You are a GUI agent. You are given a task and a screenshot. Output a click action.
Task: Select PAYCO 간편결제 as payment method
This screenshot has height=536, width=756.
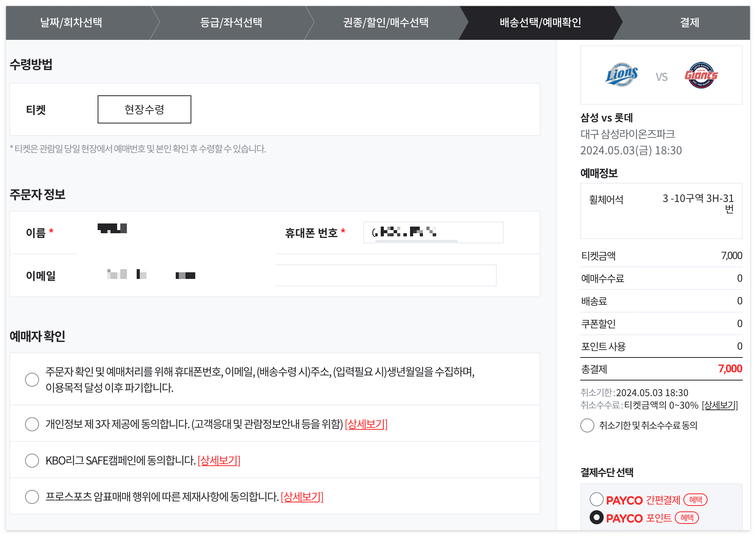click(596, 500)
